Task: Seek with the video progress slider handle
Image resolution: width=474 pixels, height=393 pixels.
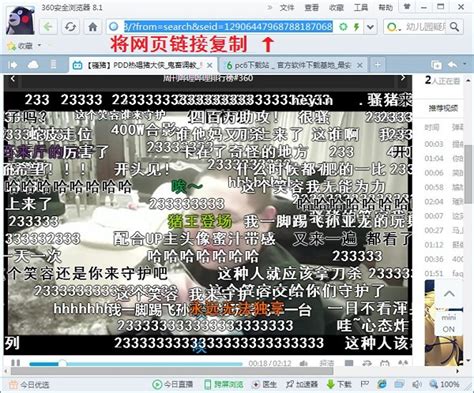Action: 62,364
